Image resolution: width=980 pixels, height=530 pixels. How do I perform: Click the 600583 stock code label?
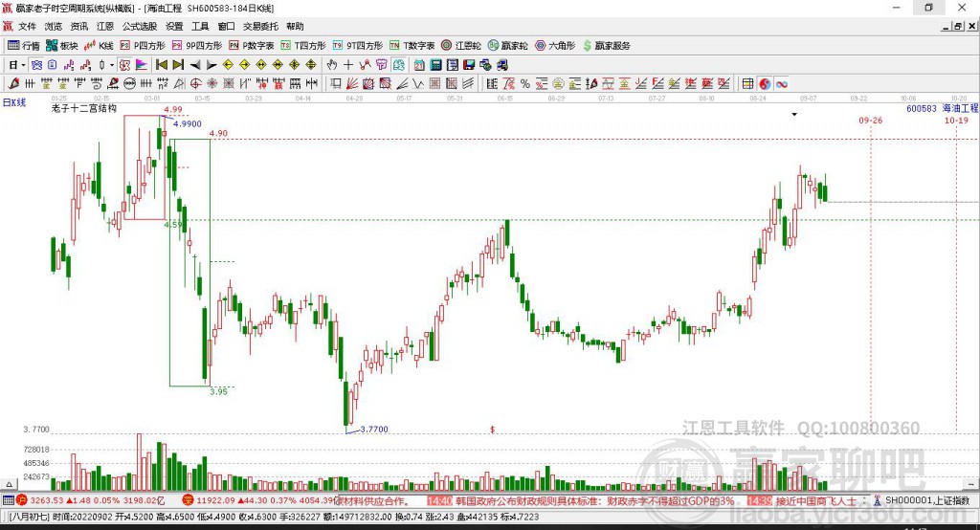click(922, 109)
